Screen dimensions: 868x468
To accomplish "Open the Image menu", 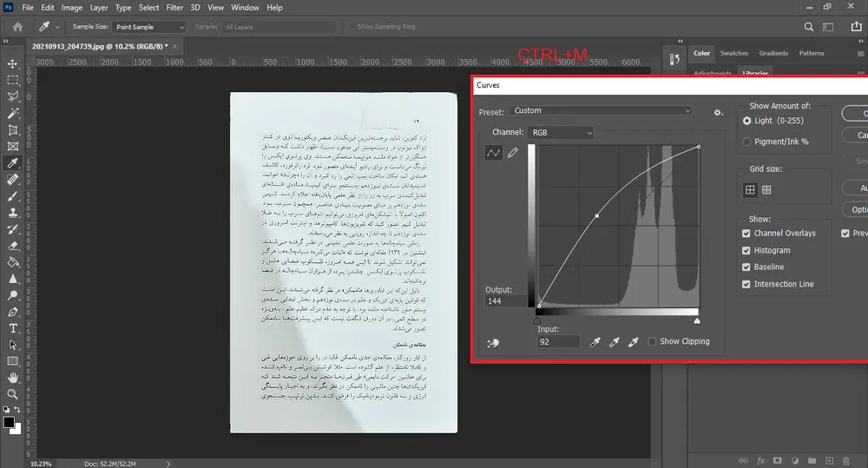I will tap(72, 8).
